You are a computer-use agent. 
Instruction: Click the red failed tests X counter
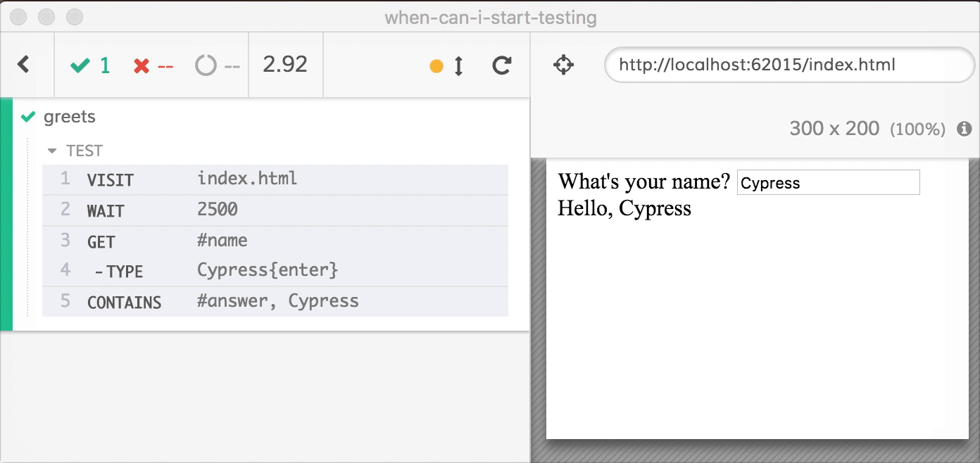[x=153, y=66]
